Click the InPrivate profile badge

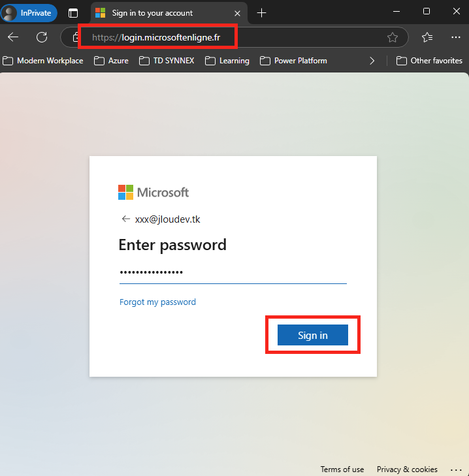point(29,13)
